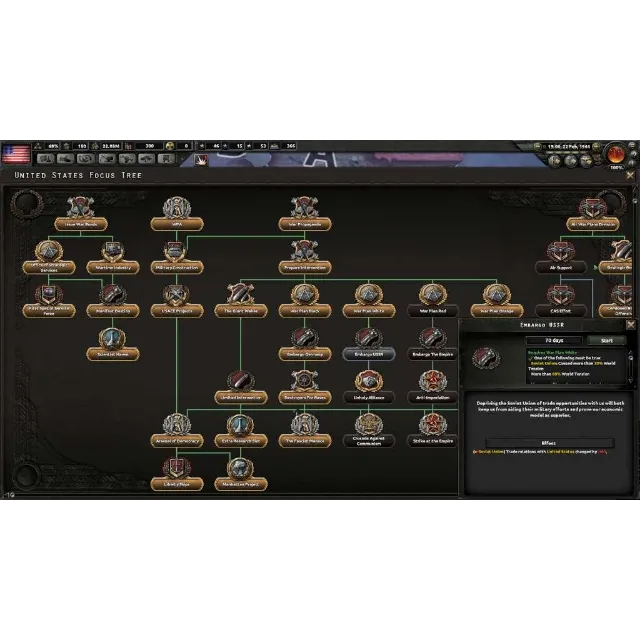Select the War Plan White focus
The image size is (640, 640).
[x=369, y=303]
